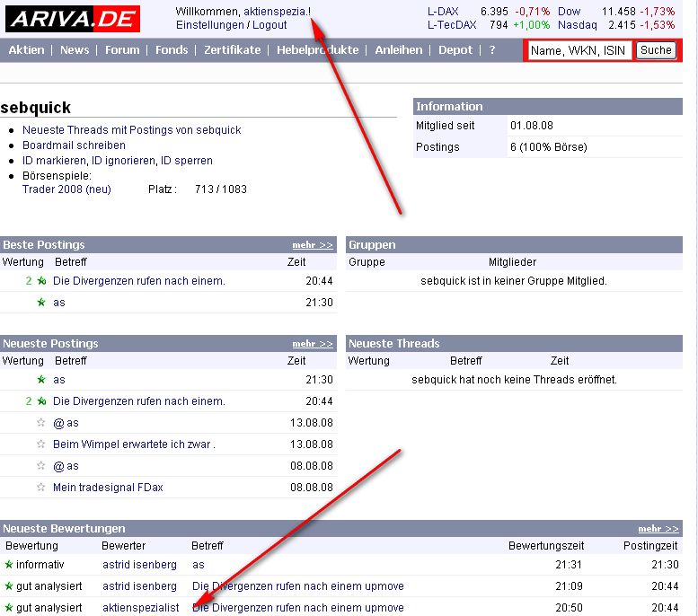Click empty star of '@ as' 13.08.08 posting
Screen dimensions: 698x616
(41, 422)
